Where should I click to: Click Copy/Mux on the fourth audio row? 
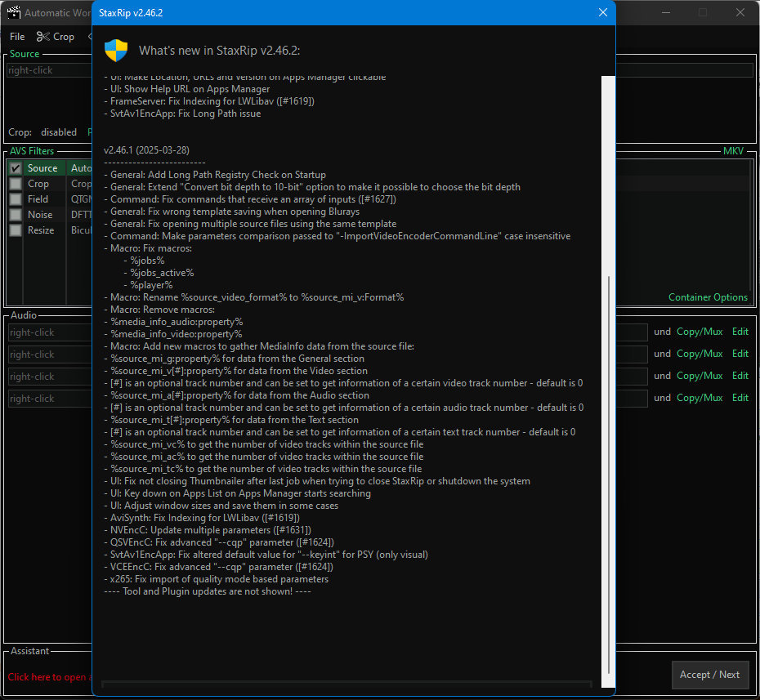(x=700, y=398)
